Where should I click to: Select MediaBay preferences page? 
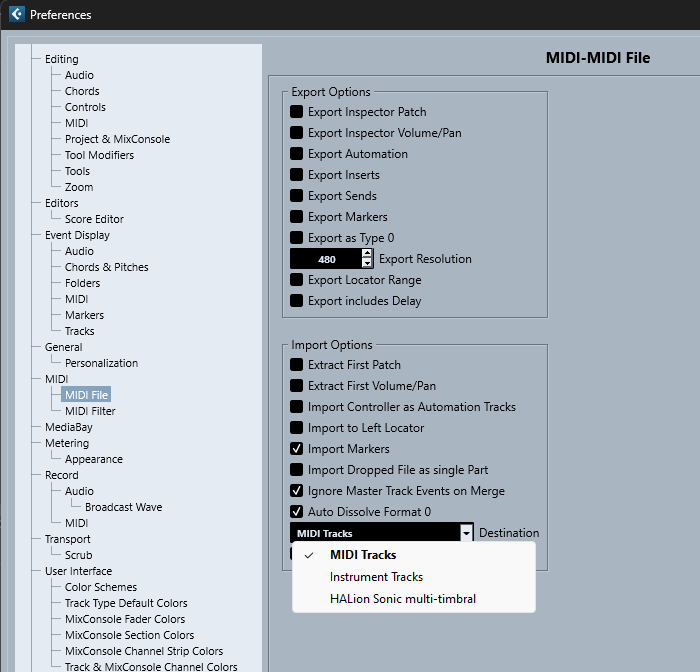[x=69, y=427]
